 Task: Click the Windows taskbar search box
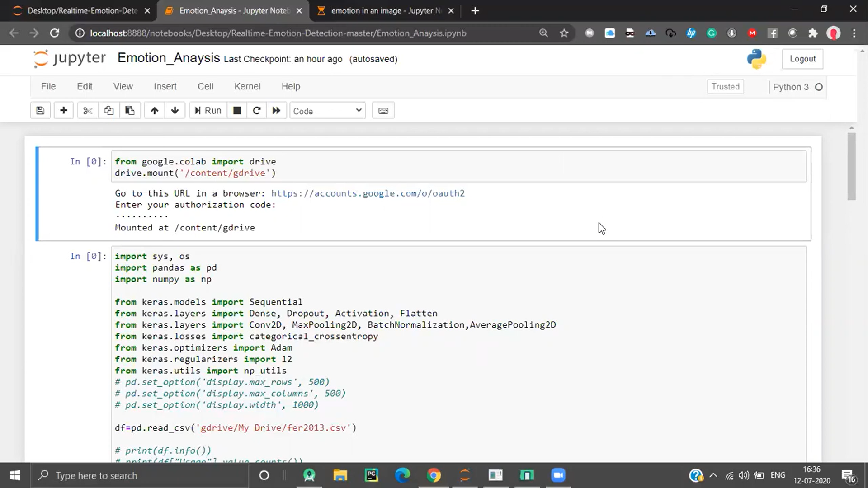pos(140,475)
